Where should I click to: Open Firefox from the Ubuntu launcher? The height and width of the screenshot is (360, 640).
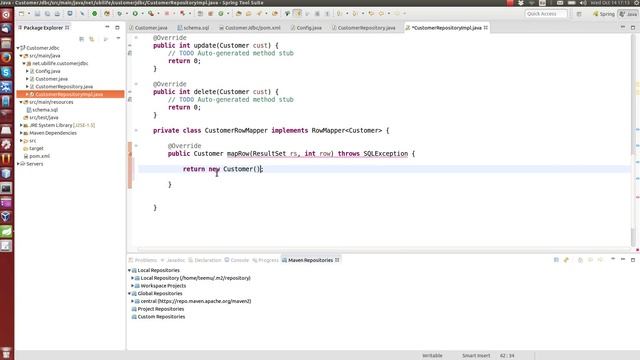click(6, 58)
